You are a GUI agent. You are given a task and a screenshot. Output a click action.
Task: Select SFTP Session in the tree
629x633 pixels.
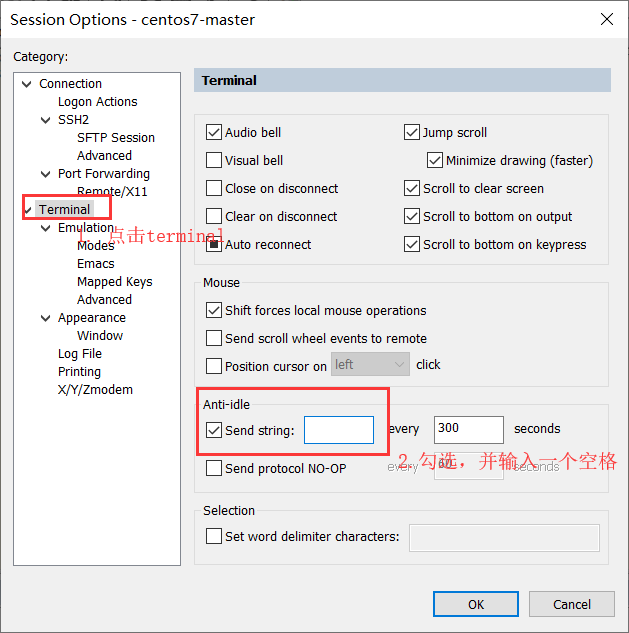tap(116, 138)
